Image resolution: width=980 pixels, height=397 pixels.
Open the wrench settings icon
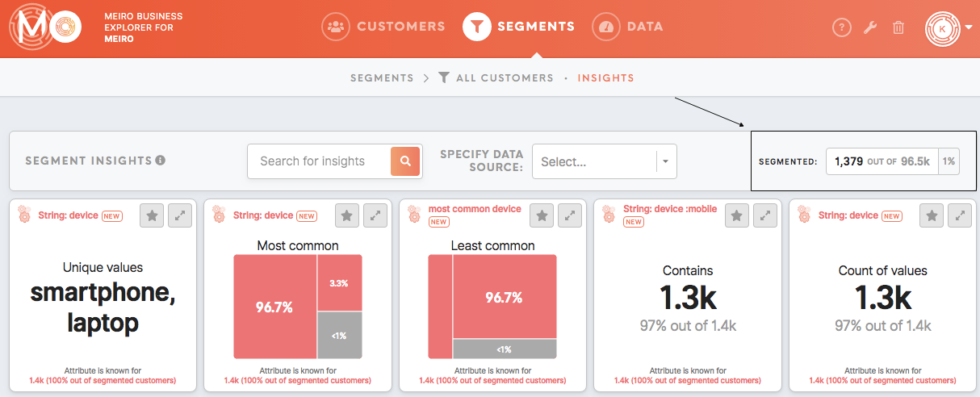(x=870, y=27)
